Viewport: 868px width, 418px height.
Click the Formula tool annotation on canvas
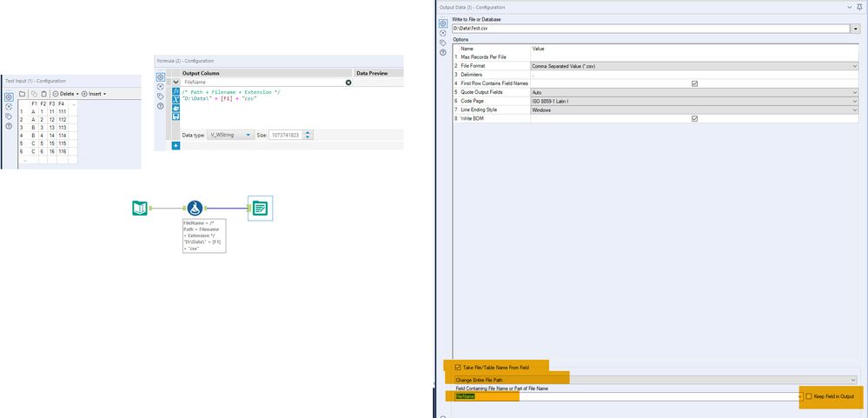pos(204,236)
